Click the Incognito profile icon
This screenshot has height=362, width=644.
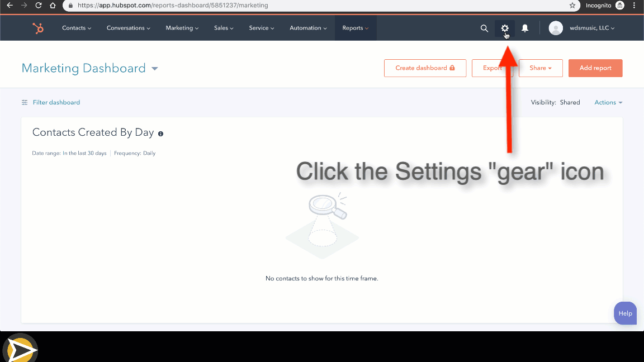click(x=620, y=6)
